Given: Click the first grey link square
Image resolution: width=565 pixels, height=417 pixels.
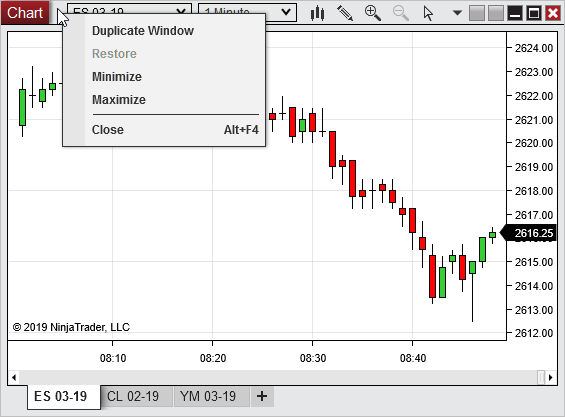Looking at the screenshot, I should tap(477, 13).
